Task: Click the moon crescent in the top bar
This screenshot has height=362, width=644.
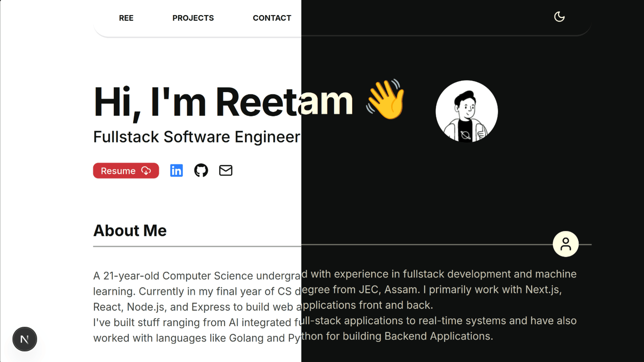Action: point(559,16)
